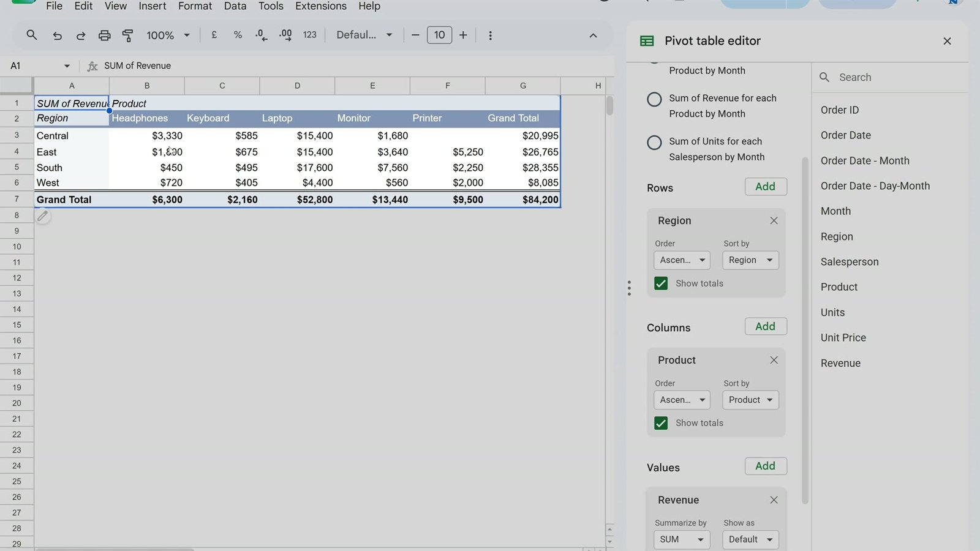Click the font size input box
The width and height of the screenshot is (980, 551).
coord(439,35)
